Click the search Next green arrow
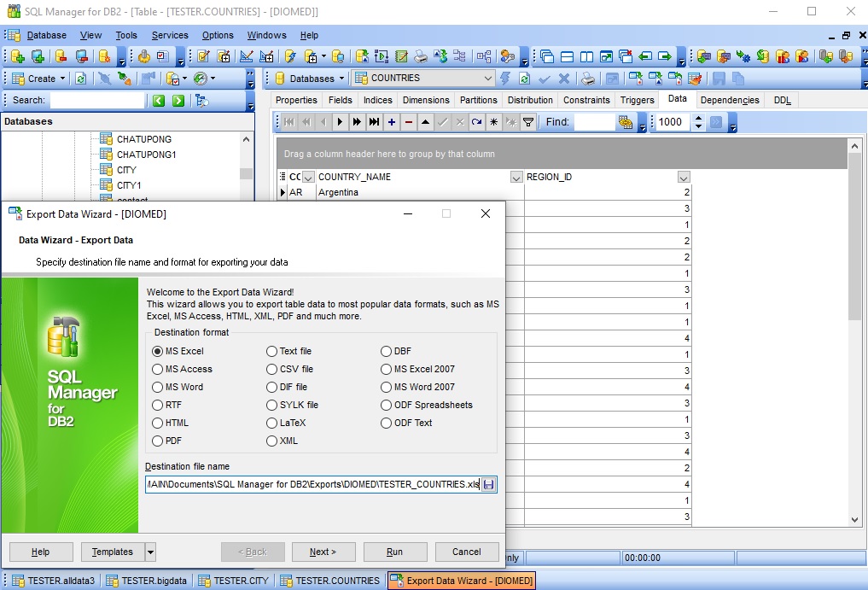Screen dimensions: 868x590 pos(178,100)
